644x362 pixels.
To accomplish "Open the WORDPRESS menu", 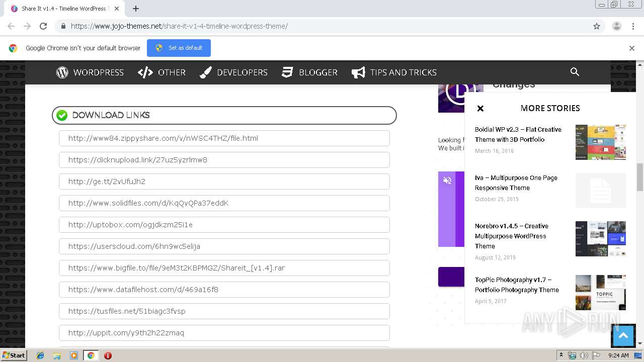I will pyautogui.click(x=90, y=72).
